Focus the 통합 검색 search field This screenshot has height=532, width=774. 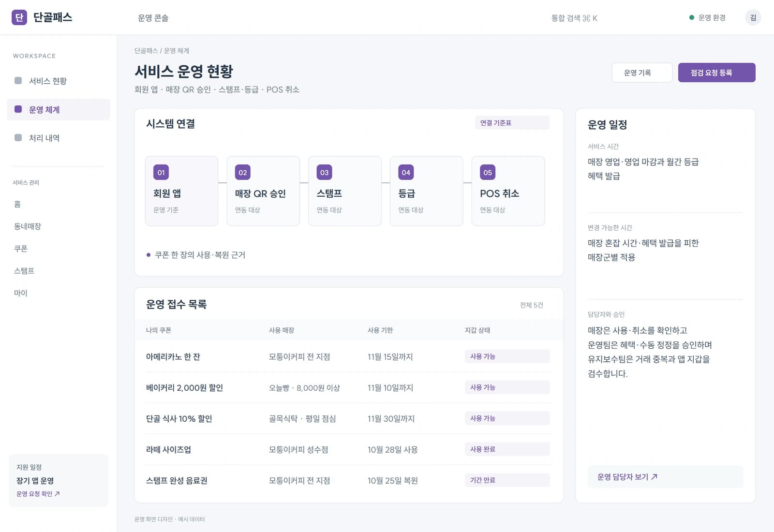point(574,18)
